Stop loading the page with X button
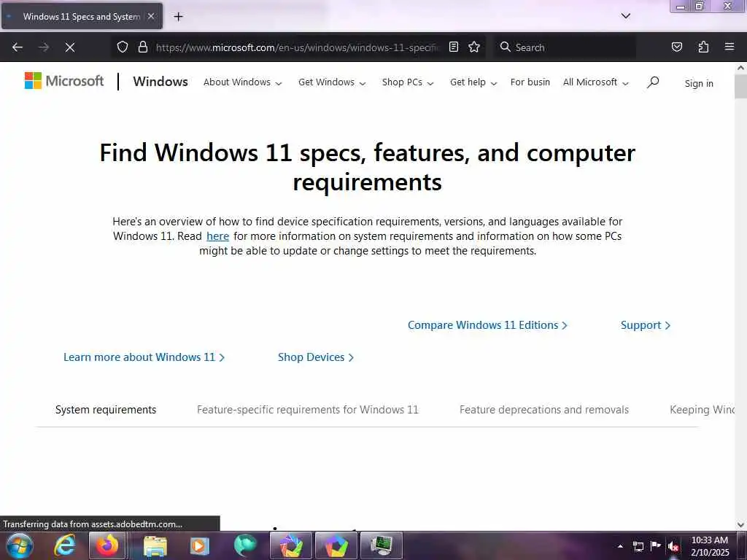 (x=70, y=47)
